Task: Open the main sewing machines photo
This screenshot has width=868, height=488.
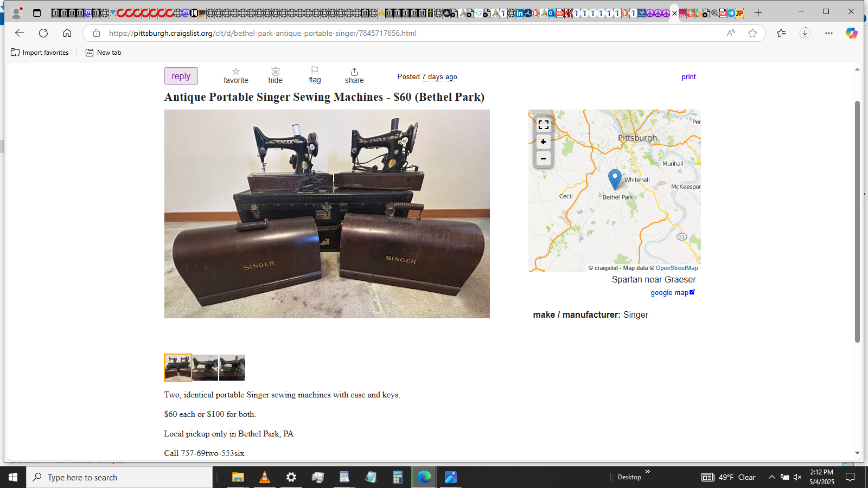Action: [x=327, y=214]
